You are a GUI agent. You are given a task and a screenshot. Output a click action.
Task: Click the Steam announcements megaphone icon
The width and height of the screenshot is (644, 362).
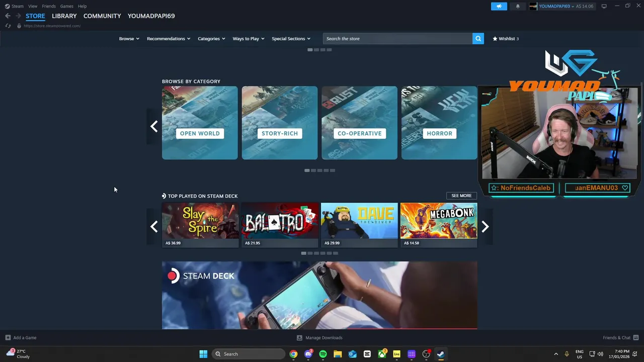pos(499,6)
